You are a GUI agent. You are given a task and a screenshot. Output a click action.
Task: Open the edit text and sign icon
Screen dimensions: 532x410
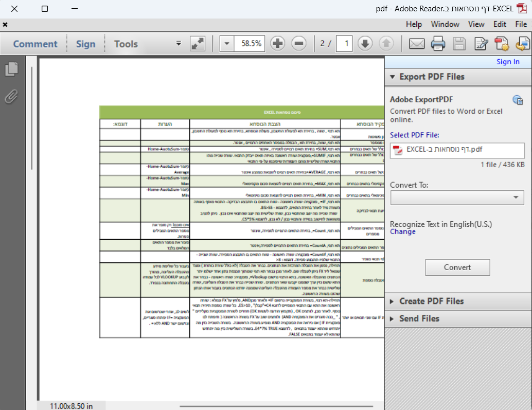481,44
